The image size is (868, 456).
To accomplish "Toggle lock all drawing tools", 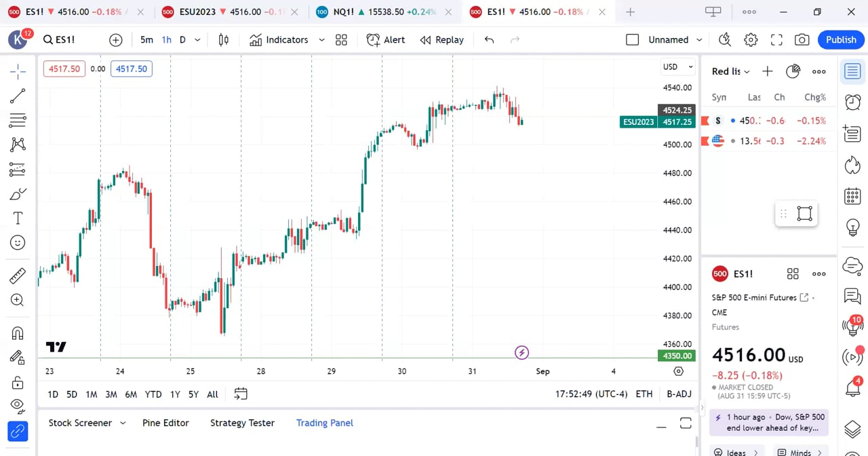I will click(17, 381).
